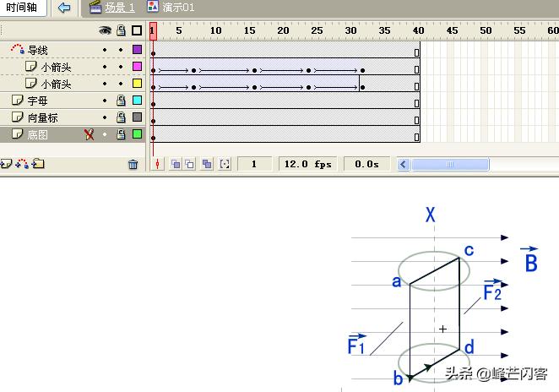Image resolution: width=559 pixels, height=392 pixels.
Task: Unlock the 底图 layer padlock
Action: (x=122, y=134)
